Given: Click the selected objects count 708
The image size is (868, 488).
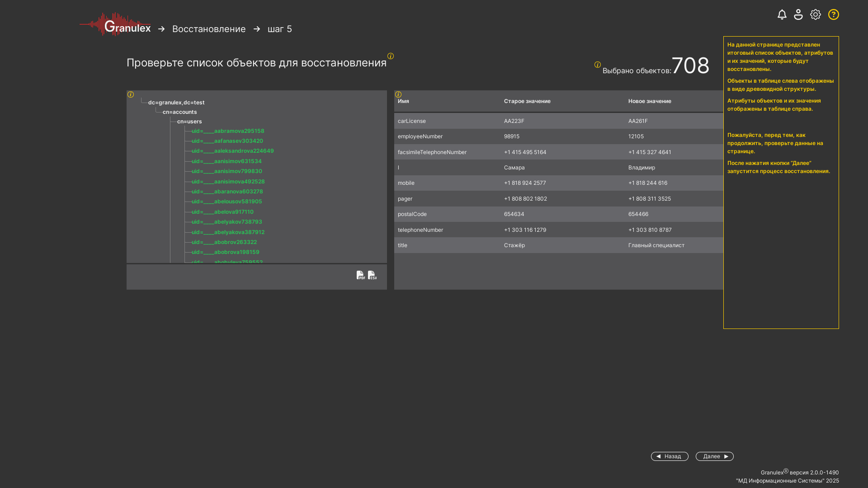Looking at the screenshot, I should pyautogui.click(x=690, y=66).
